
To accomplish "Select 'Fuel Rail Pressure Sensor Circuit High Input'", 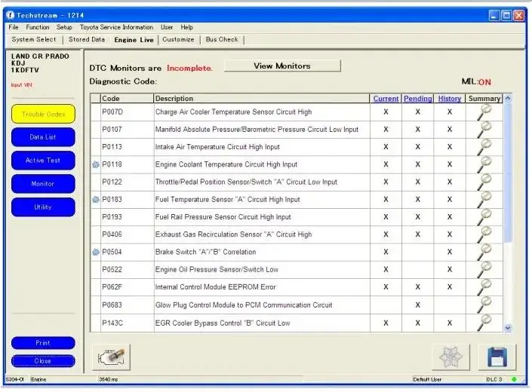I will point(223,217).
